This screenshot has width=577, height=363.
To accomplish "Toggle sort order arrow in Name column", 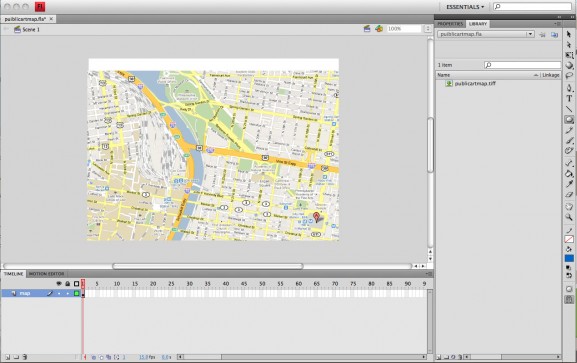I will [535, 75].
